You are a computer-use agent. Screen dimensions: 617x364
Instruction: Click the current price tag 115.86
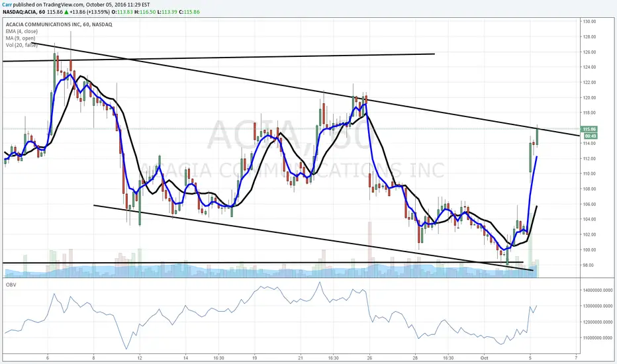point(589,129)
